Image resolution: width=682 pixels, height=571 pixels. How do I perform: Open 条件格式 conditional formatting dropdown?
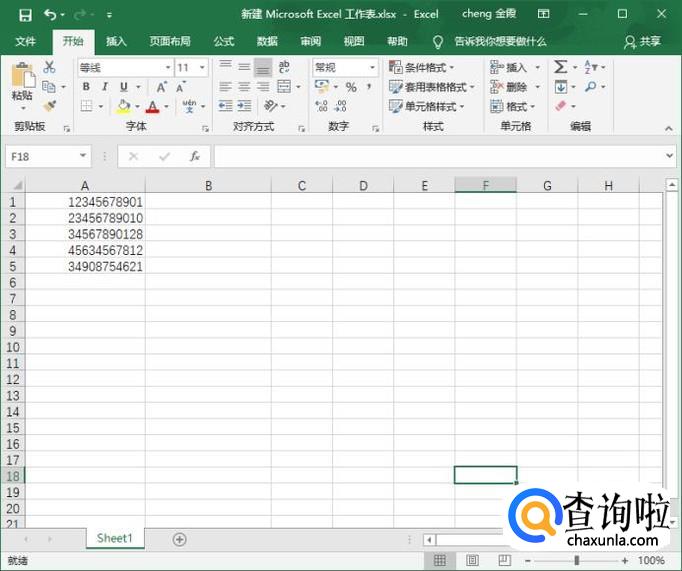(421, 67)
